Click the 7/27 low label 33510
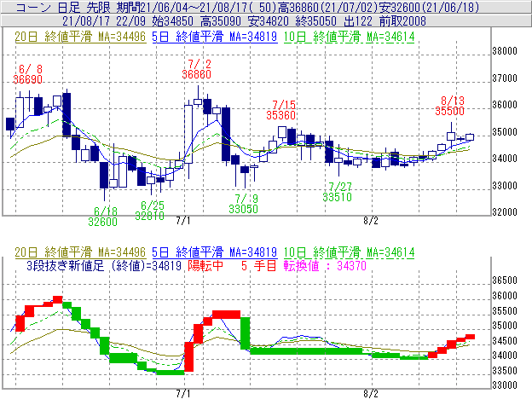This screenshot has height=405, width=532. coord(337,197)
